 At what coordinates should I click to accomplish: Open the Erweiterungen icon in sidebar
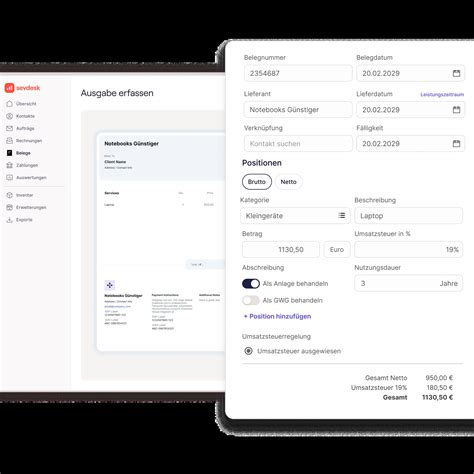pyautogui.click(x=10, y=207)
